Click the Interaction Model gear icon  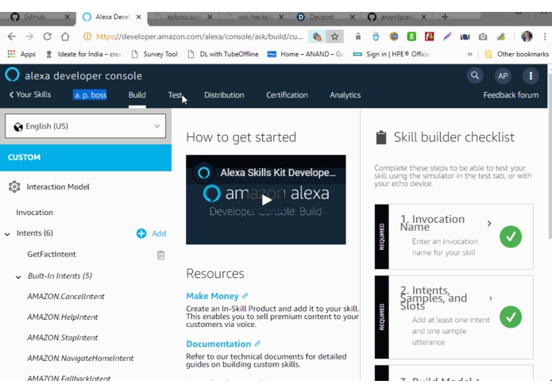[14, 186]
